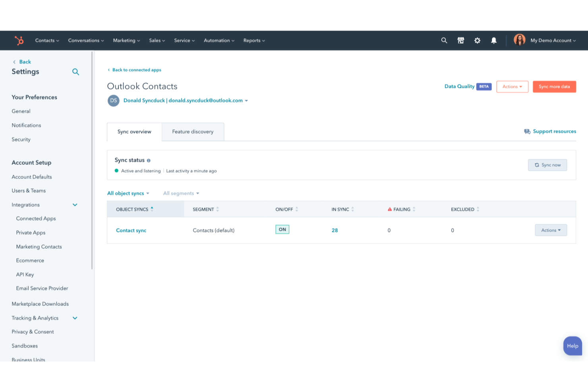Screen dimensions: 588x392
Task: Sort by Failing column arrows
Action: pyautogui.click(x=414, y=209)
